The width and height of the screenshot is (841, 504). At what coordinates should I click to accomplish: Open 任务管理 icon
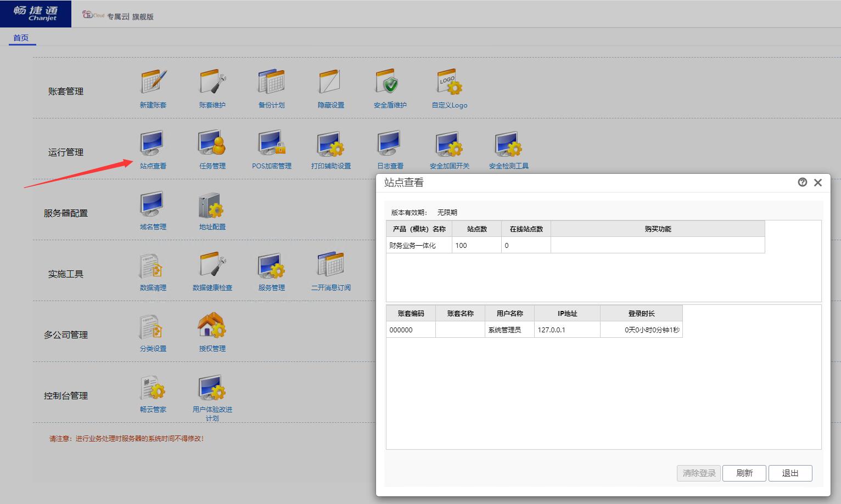[212, 143]
